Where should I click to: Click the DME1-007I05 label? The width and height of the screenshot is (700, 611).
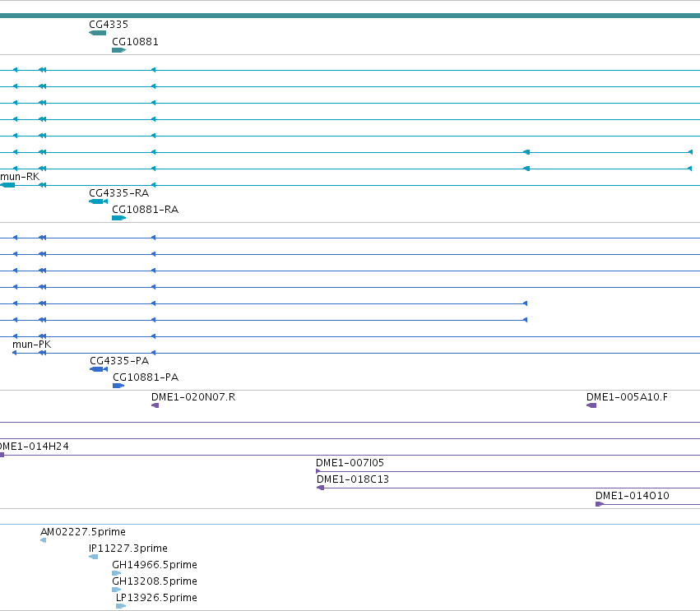(350, 463)
